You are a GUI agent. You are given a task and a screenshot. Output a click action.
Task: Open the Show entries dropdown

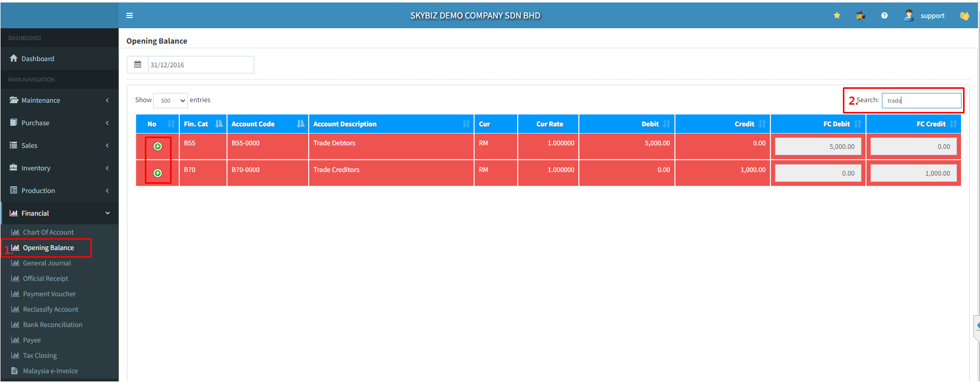pos(171,101)
